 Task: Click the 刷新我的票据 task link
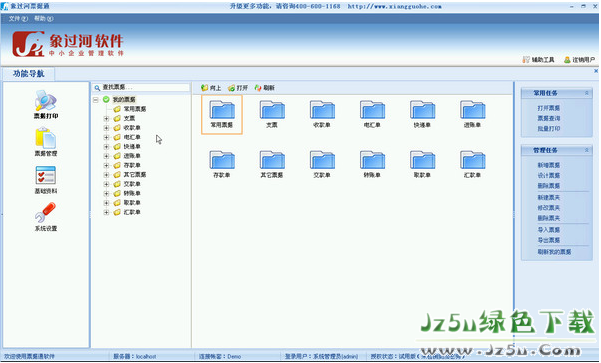click(x=554, y=252)
